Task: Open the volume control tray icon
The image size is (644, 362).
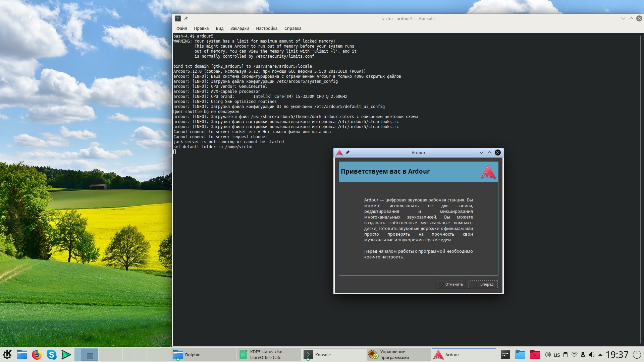Action: (592, 355)
